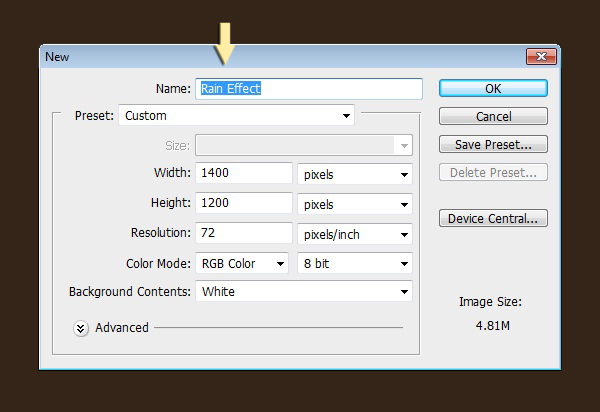Click the Name field containing Rain Effect
The image size is (600, 412).
coord(308,89)
